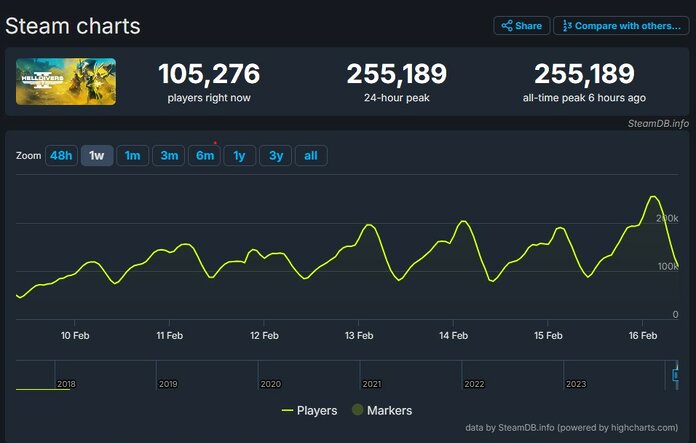Show all-time data with the all button
696x443 pixels.
[311, 156]
